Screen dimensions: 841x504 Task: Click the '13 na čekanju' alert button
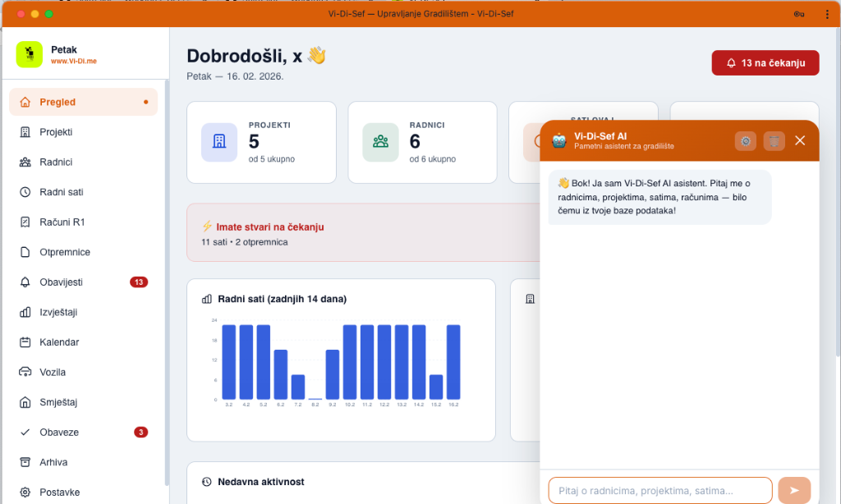click(765, 62)
